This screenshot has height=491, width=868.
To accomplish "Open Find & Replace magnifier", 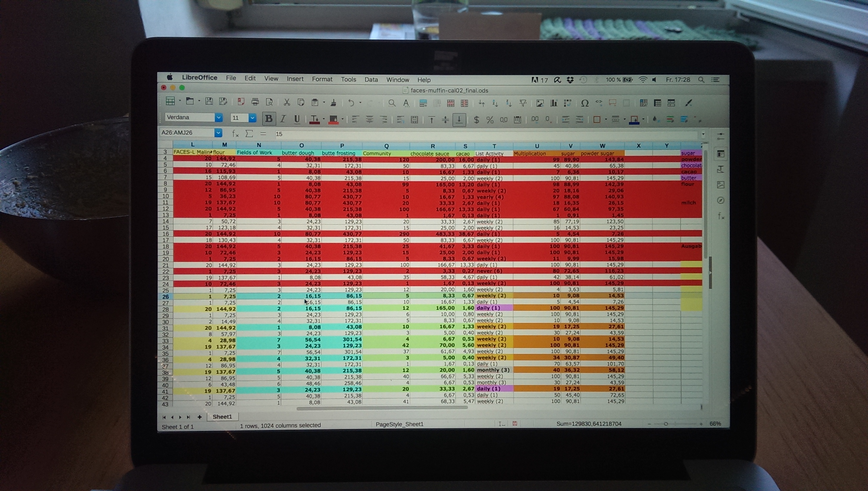I will pyautogui.click(x=392, y=103).
